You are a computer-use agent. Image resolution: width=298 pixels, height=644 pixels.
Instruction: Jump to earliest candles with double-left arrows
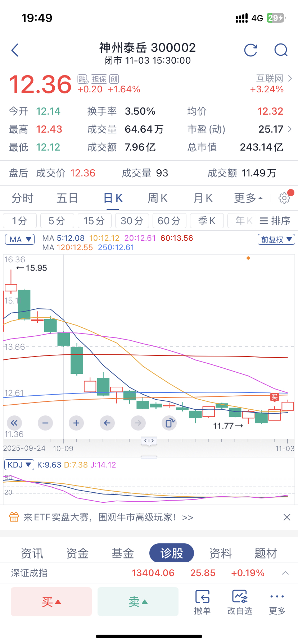click(x=14, y=423)
